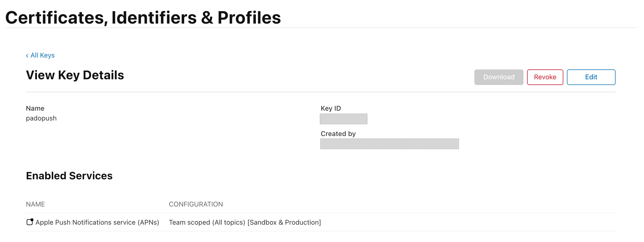Click Apple Push Notifications service (APNs) row
The height and width of the screenshot is (242, 644).
coord(97,222)
